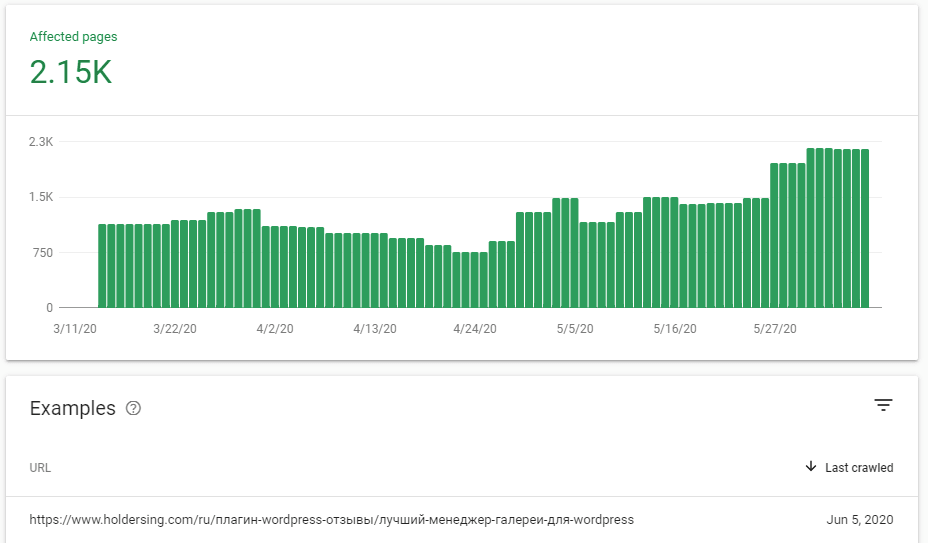This screenshot has height=543, width=928.
Task: Click the 750 y-axis label
Action: pos(43,253)
